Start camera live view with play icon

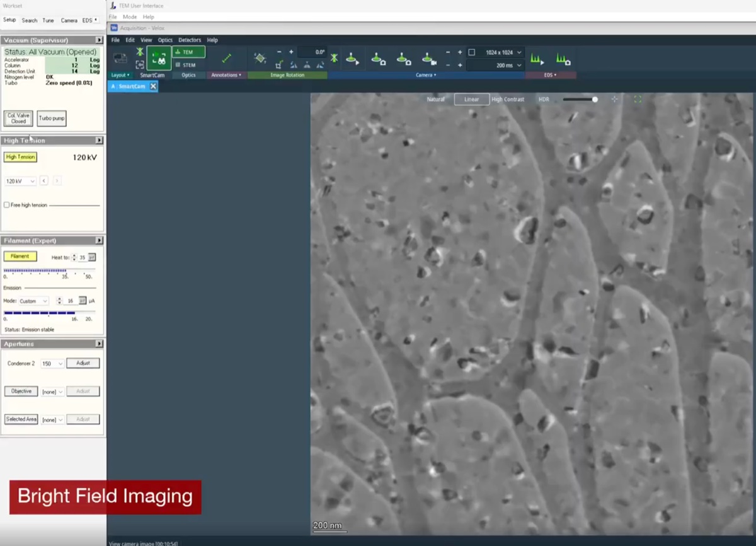point(352,59)
